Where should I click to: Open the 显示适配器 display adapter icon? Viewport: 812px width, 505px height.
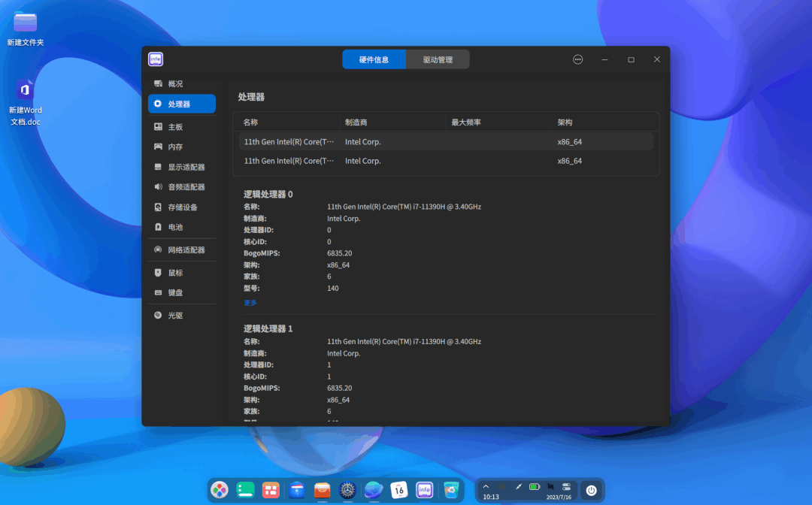[x=158, y=167]
